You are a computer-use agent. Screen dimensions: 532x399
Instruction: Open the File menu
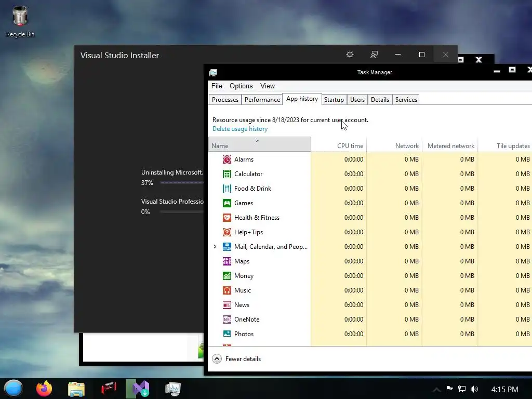click(x=217, y=86)
